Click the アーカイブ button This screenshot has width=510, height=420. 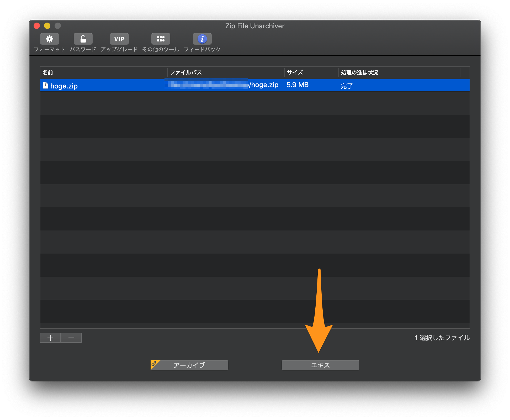tap(189, 365)
